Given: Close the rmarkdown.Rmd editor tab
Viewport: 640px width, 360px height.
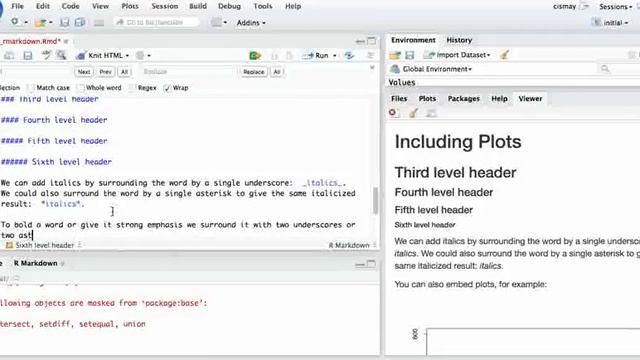Looking at the screenshot, I should [x=66, y=41].
